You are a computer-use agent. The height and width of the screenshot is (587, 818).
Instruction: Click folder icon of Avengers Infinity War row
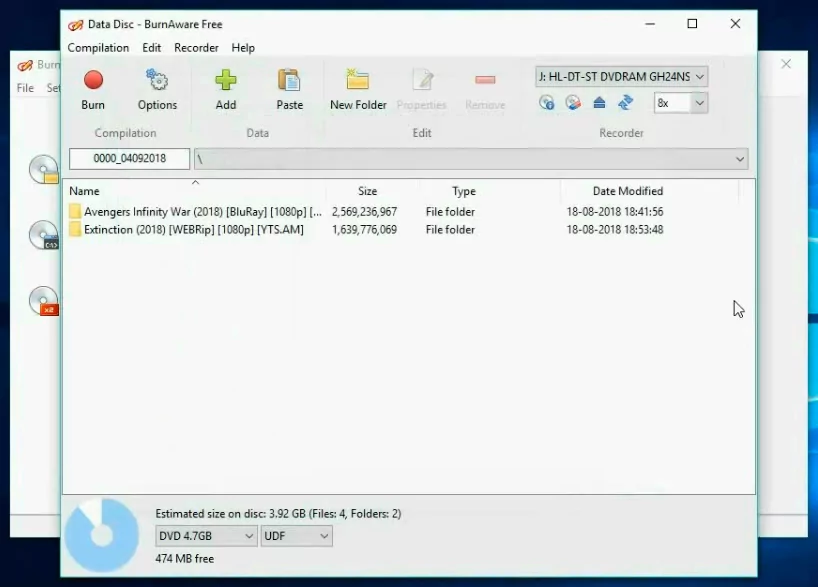click(x=75, y=211)
